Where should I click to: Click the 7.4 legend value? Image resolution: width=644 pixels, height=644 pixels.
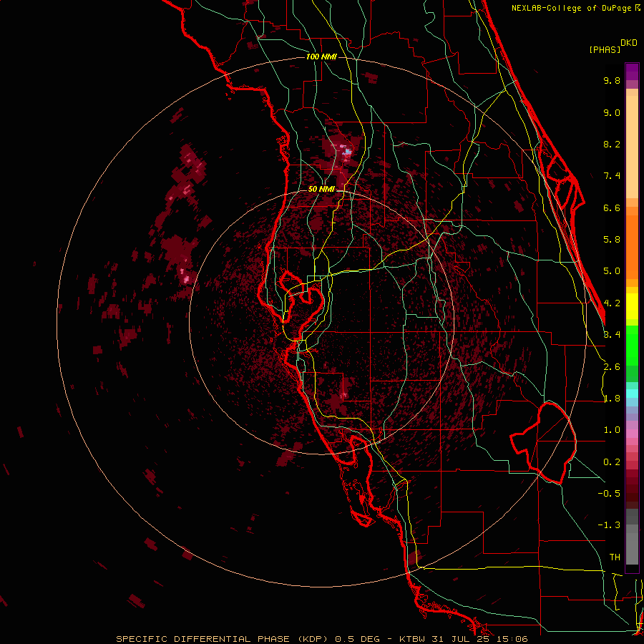pos(612,176)
